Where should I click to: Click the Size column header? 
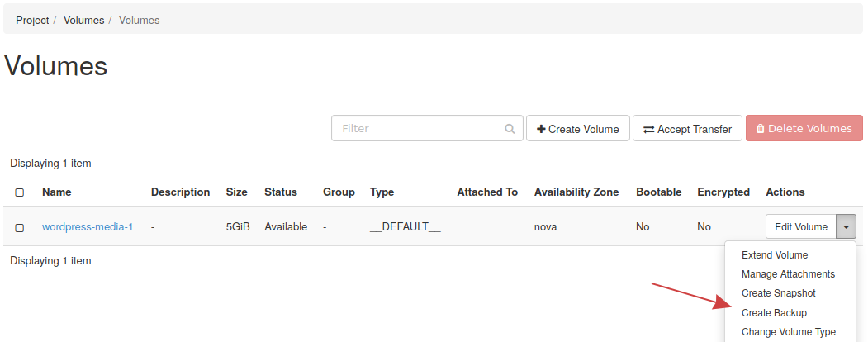click(236, 192)
